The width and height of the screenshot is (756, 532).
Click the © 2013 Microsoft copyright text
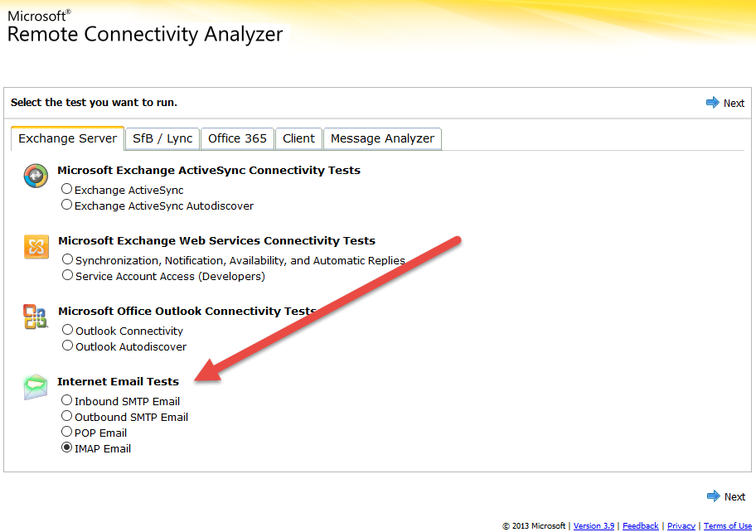(x=534, y=525)
